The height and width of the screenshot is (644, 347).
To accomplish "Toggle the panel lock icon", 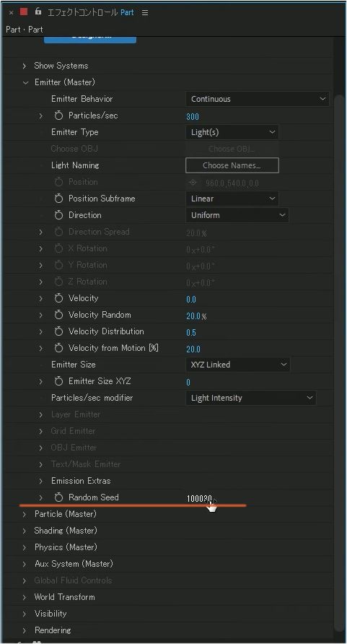I will click(38, 12).
